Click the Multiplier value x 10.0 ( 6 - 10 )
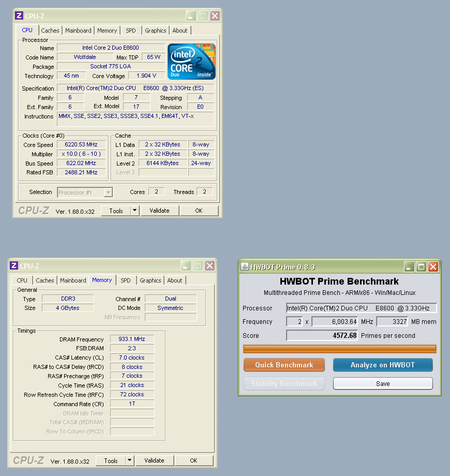450x476 pixels. click(81, 154)
